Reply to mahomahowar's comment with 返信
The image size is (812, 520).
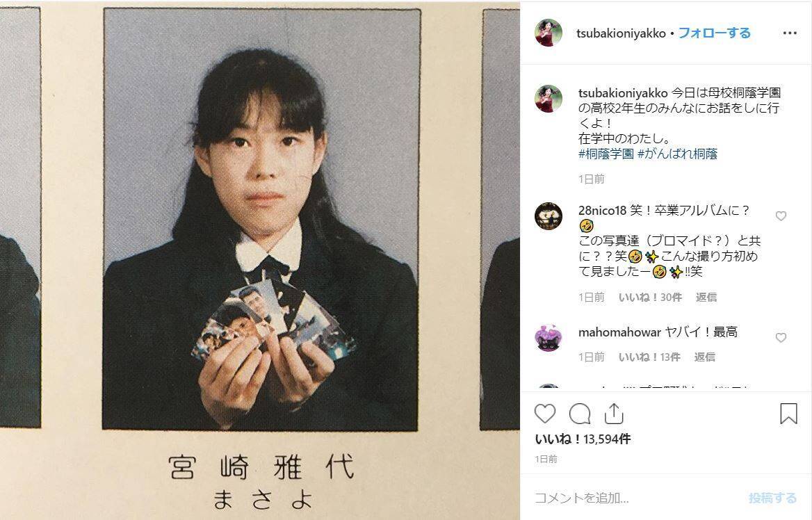point(705,357)
